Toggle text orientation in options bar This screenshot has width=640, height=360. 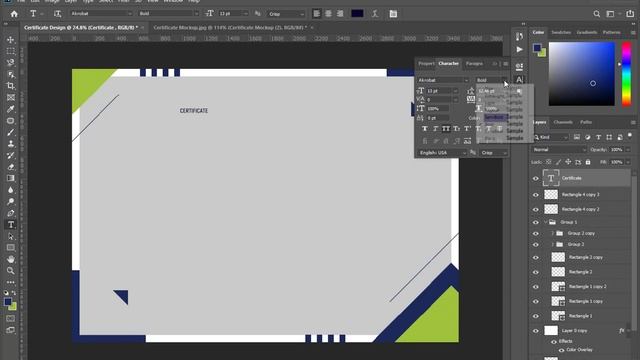58,14
